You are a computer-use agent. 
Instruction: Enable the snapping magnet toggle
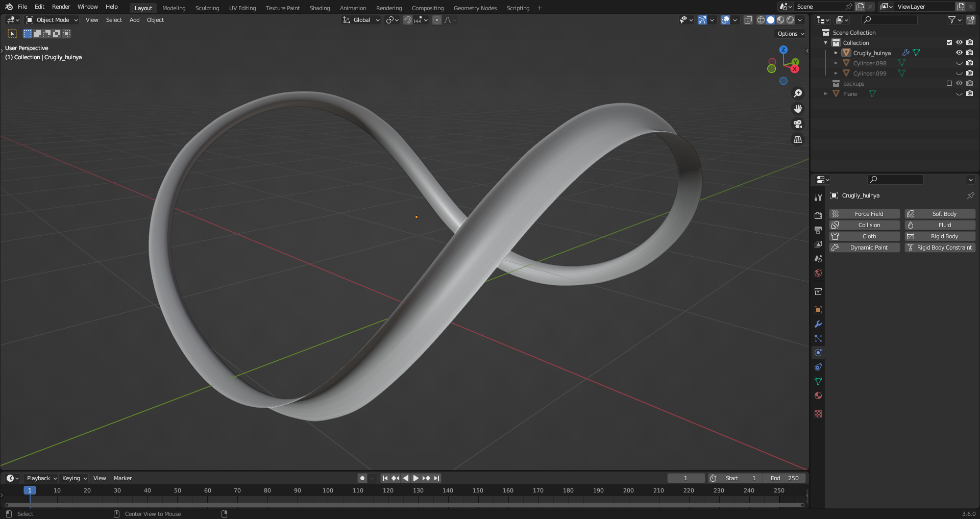(x=408, y=20)
